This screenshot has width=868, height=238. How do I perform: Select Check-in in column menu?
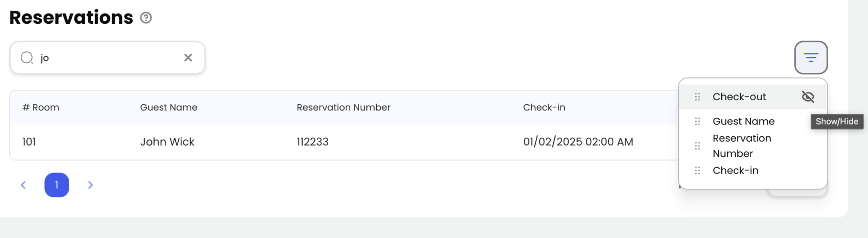[x=735, y=170]
